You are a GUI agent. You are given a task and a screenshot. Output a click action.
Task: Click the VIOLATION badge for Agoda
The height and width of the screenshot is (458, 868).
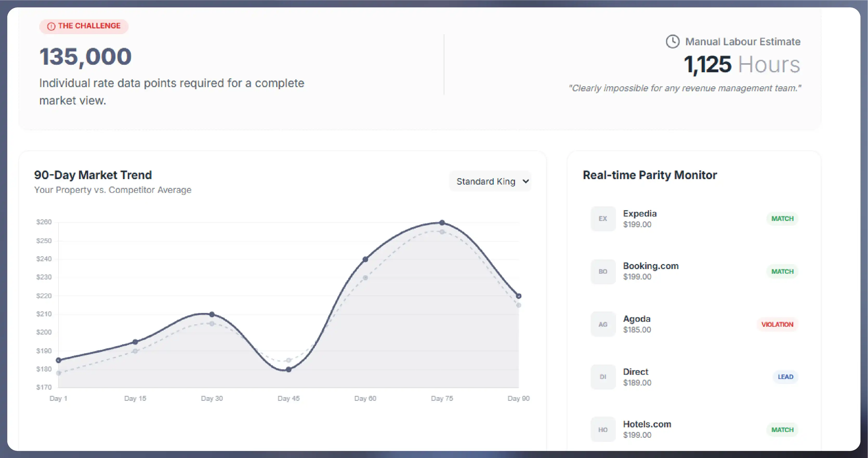pyautogui.click(x=777, y=325)
